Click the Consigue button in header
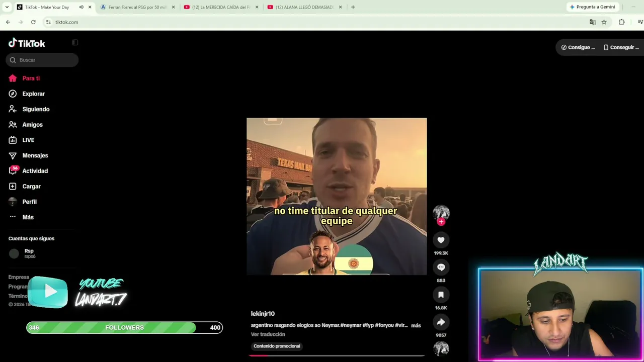The image size is (644, 362). point(578,47)
